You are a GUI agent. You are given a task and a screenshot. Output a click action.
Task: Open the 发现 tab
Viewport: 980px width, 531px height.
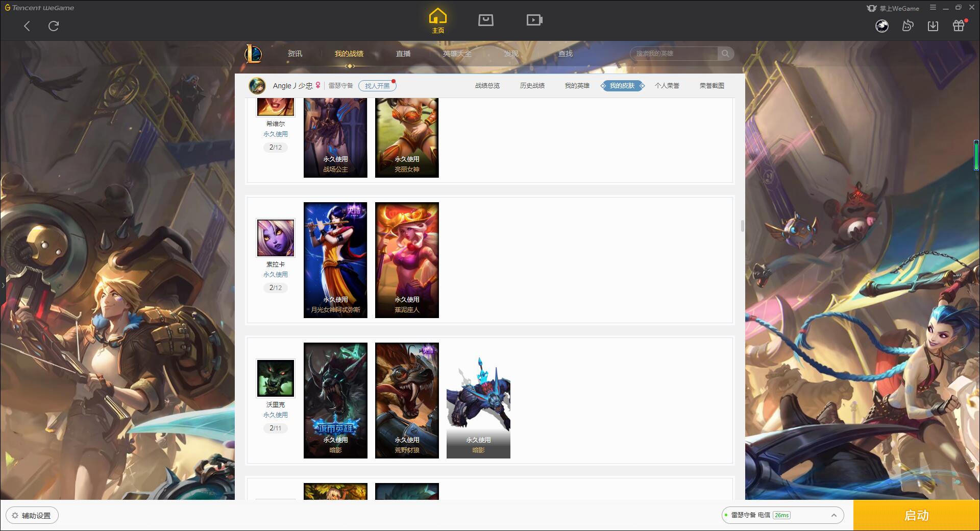click(x=511, y=54)
